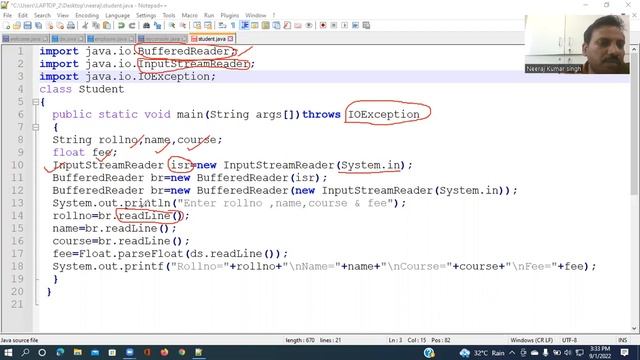
Task: Toggle the indent guide toolbar button
Action: tap(244, 25)
